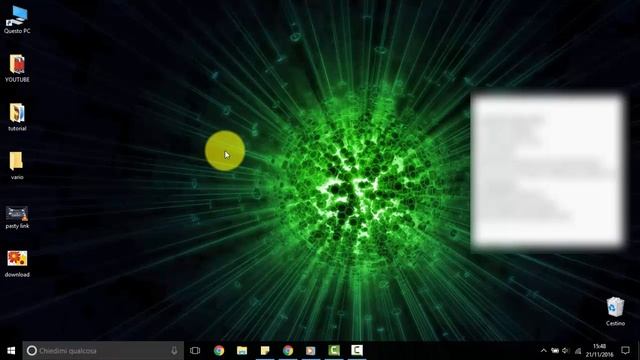Select the pasty link desktop shortcut

click(17, 217)
